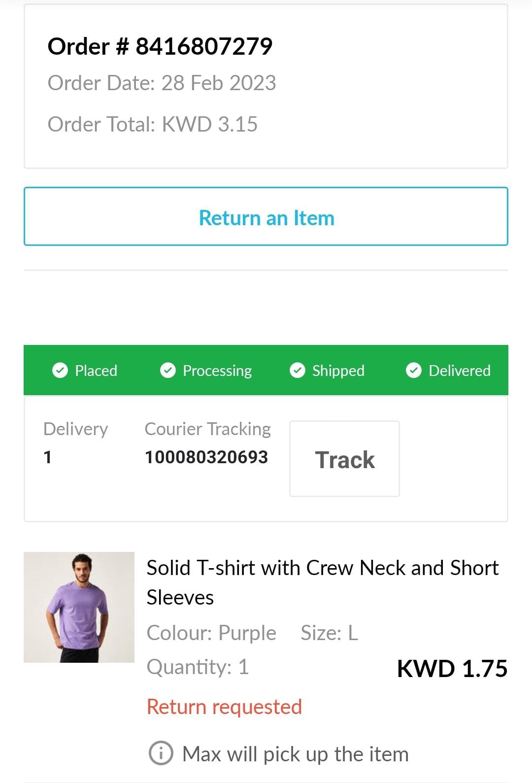The image size is (532, 783).
Task: Select the Placed step label
Action: (96, 371)
